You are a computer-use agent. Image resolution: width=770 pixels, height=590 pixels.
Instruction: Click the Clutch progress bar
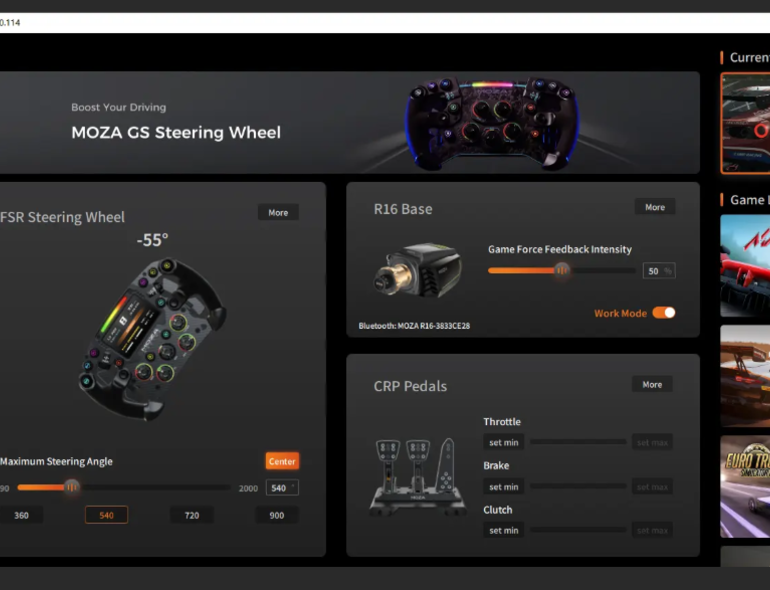pos(578,530)
